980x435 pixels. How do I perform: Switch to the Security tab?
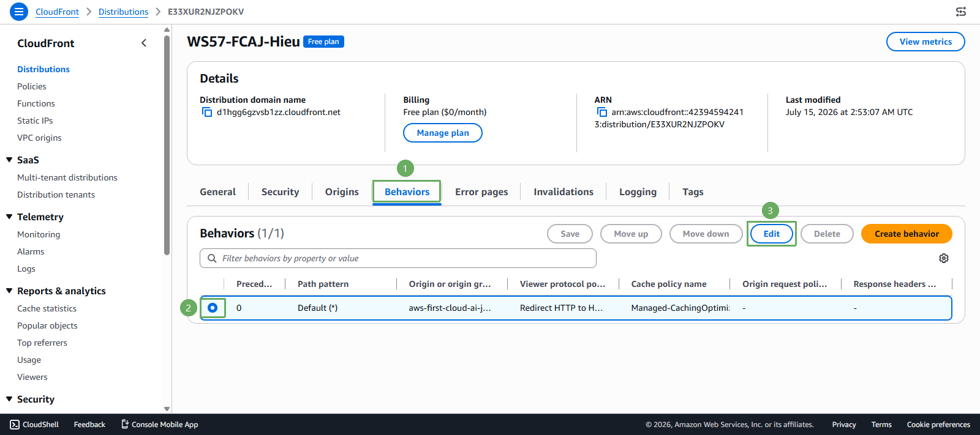tap(280, 191)
